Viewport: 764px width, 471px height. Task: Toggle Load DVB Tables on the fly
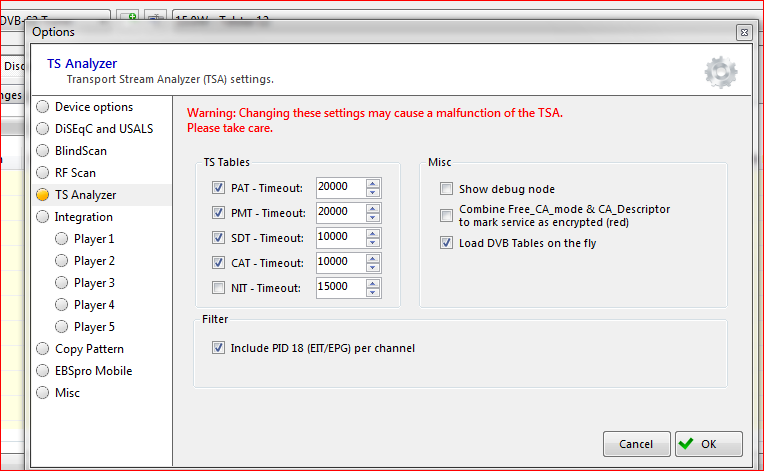pyautogui.click(x=447, y=243)
